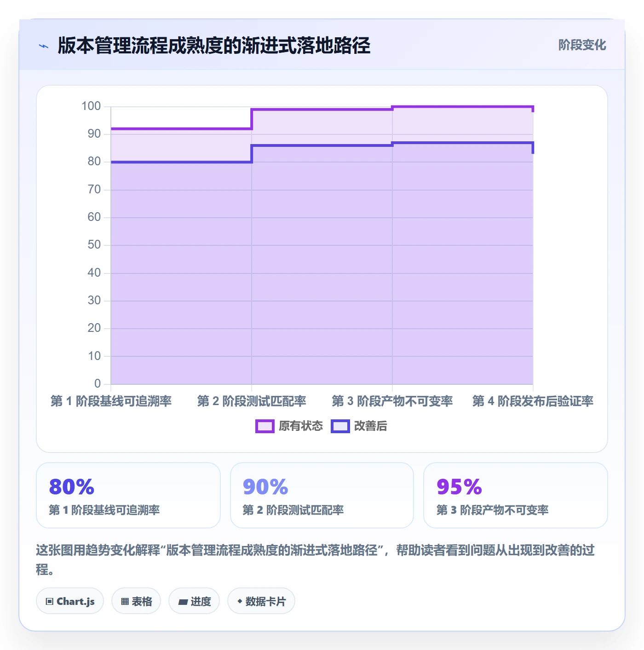
Task: Click the 数据卡片 tag chip
Action: tap(261, 601)
